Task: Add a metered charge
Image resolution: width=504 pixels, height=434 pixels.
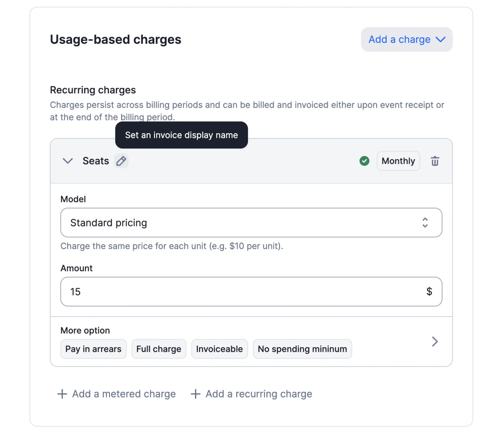Action: pyautogui.click(x=117, y=394)
